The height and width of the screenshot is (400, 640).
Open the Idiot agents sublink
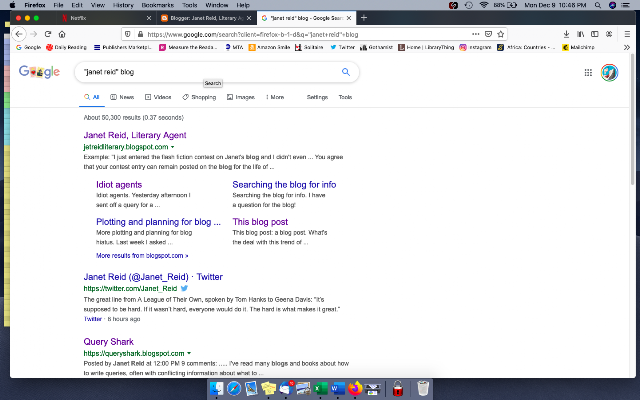119,185
